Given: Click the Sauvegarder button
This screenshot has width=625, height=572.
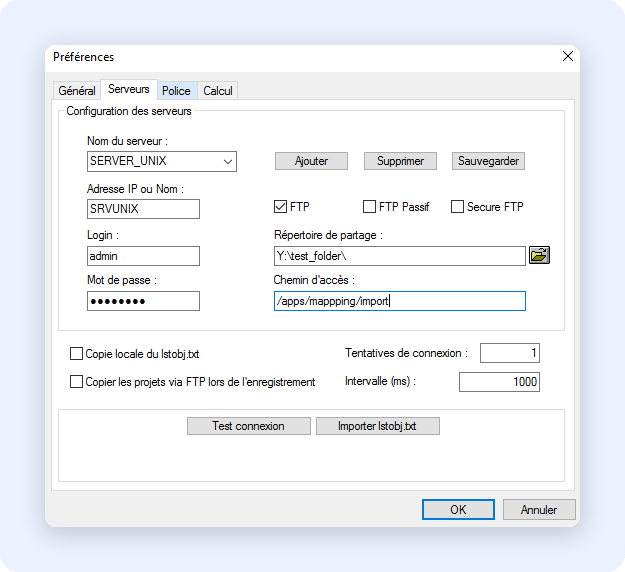Looking at the screenshot, I should (488, 161).
